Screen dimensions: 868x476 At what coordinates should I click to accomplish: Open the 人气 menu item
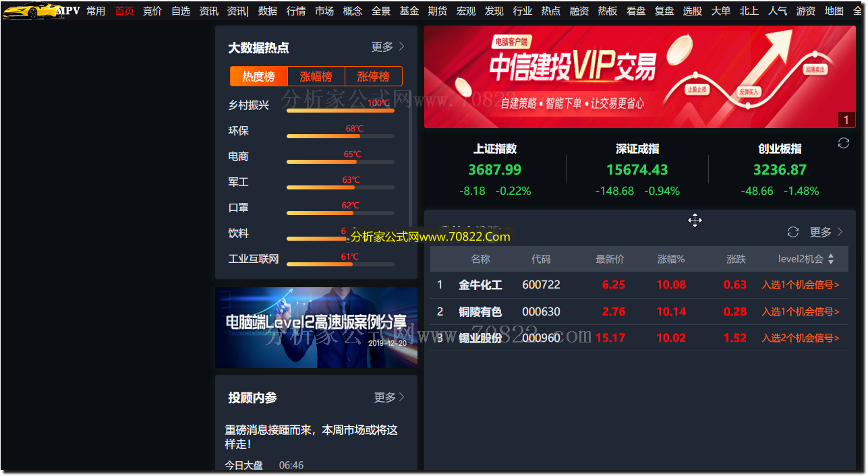[778, 11]
